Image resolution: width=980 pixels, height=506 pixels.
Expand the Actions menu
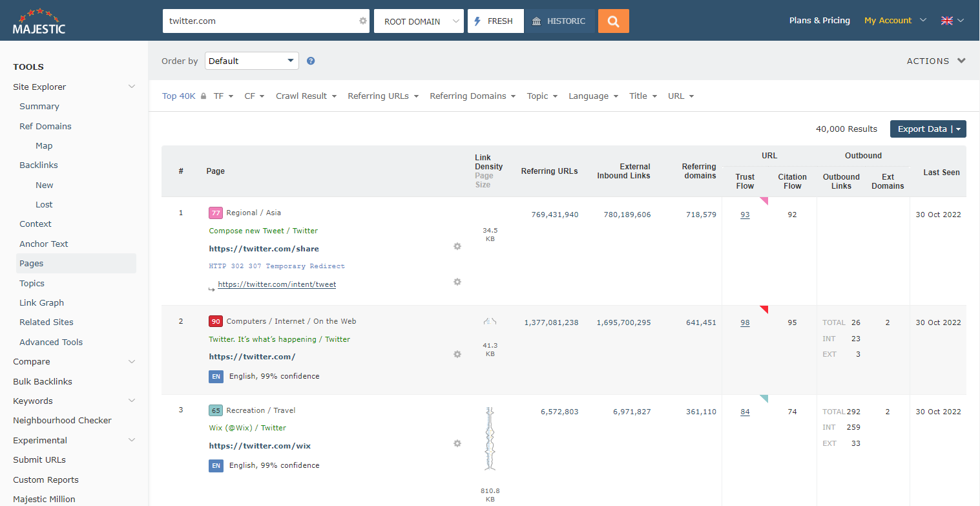coord(936,61)
